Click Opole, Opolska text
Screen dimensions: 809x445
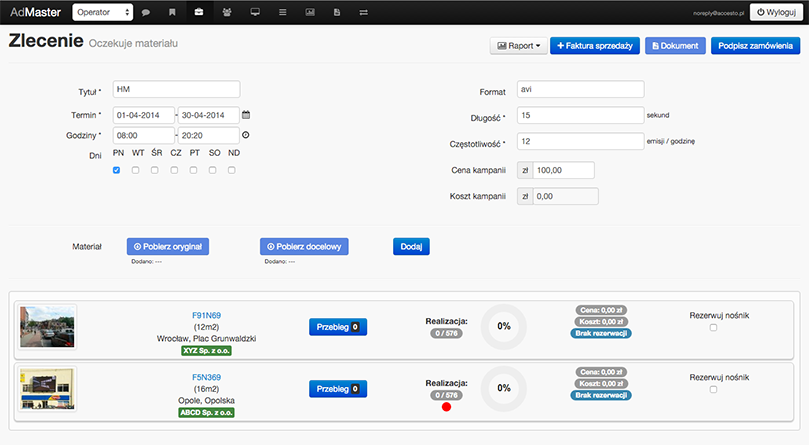point(206,401)
